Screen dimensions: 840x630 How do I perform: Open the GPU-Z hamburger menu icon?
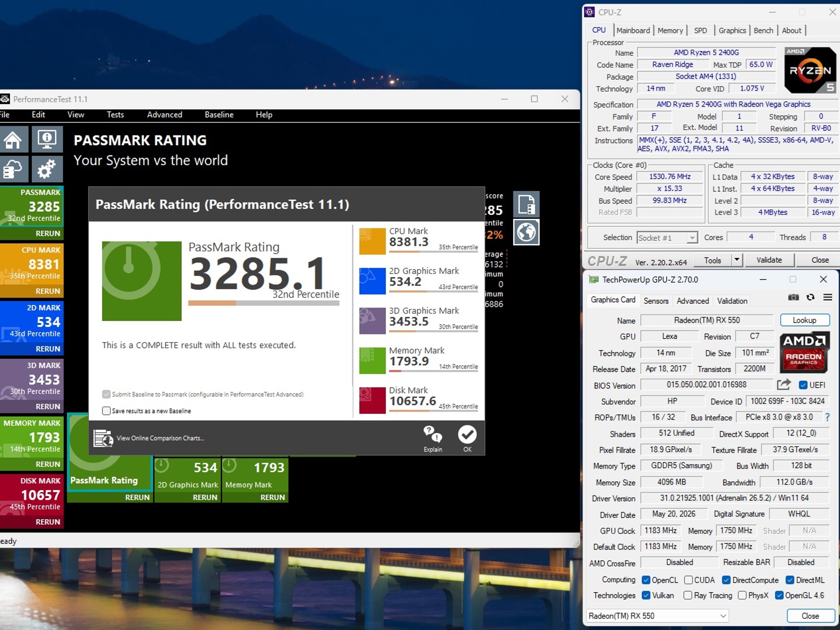(828, 297)
